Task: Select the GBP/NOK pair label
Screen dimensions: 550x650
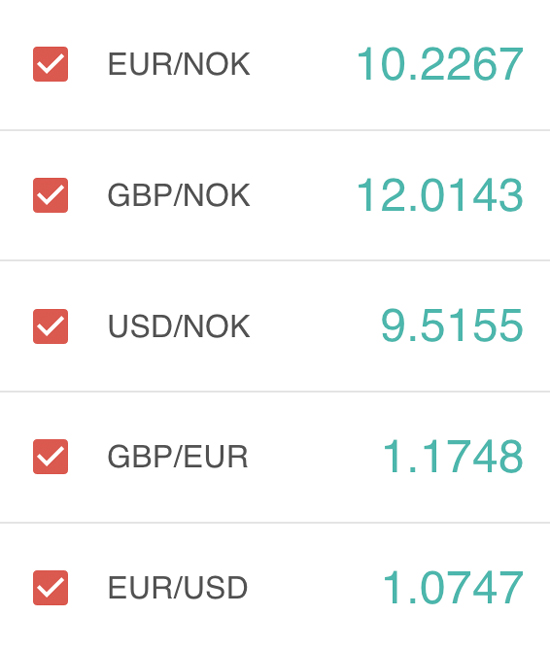Action: [x=179, y=195]
